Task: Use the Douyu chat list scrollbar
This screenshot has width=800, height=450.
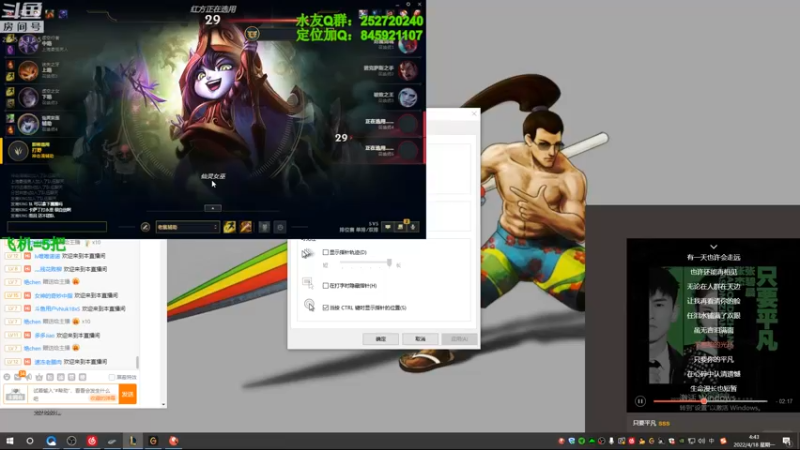Action: [x=137, y=361]
